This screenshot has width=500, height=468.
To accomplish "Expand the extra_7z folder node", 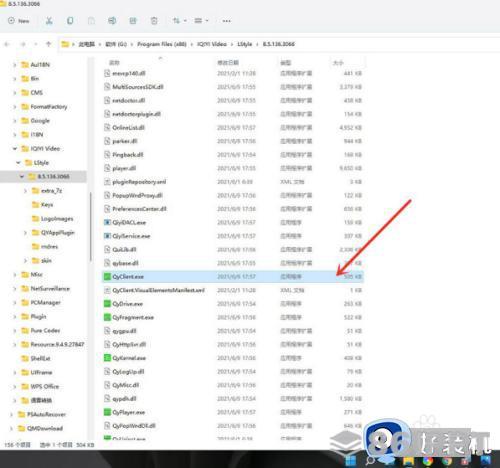I will tap(25, 191).
